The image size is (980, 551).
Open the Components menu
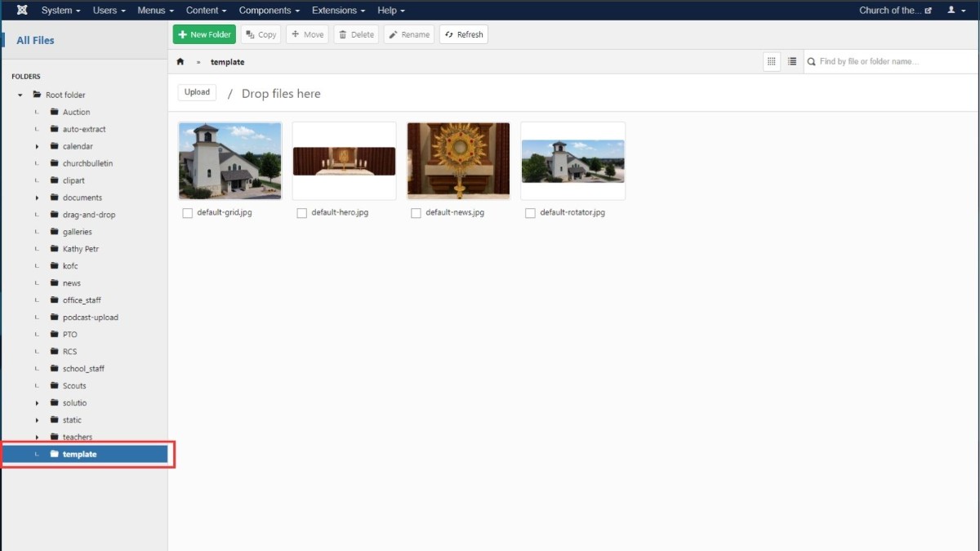pyautogui.click(x=269, y=11)
